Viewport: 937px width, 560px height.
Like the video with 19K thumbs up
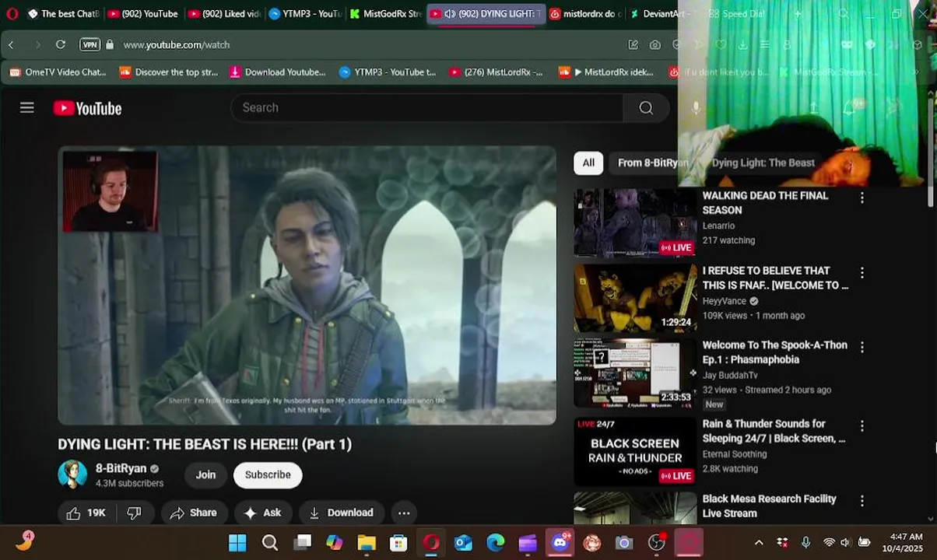click(x=86, y=513)
